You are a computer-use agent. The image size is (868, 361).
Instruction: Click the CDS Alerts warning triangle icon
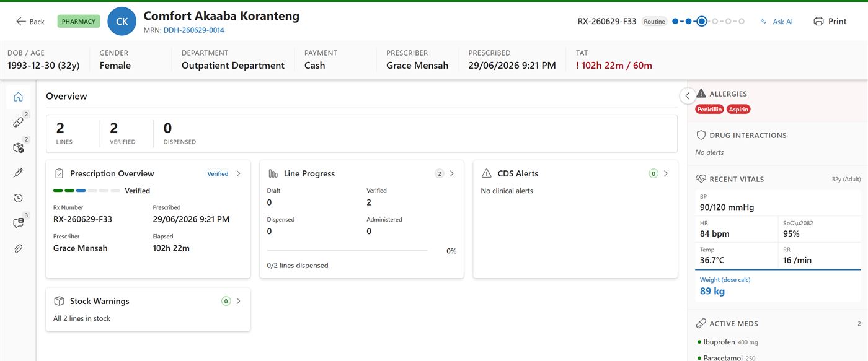(x=487, y=173)
